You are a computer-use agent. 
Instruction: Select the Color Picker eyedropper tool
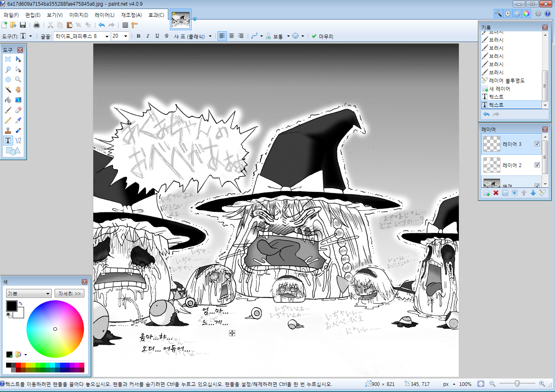pyautogui.click(x=18, y=120)
